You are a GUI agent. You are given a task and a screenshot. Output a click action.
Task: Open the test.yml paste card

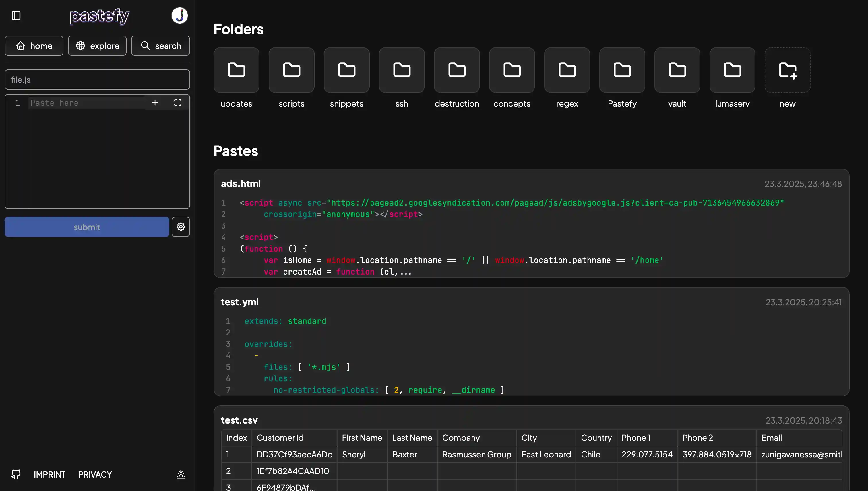pyautogui.click(x=240, y=302)
